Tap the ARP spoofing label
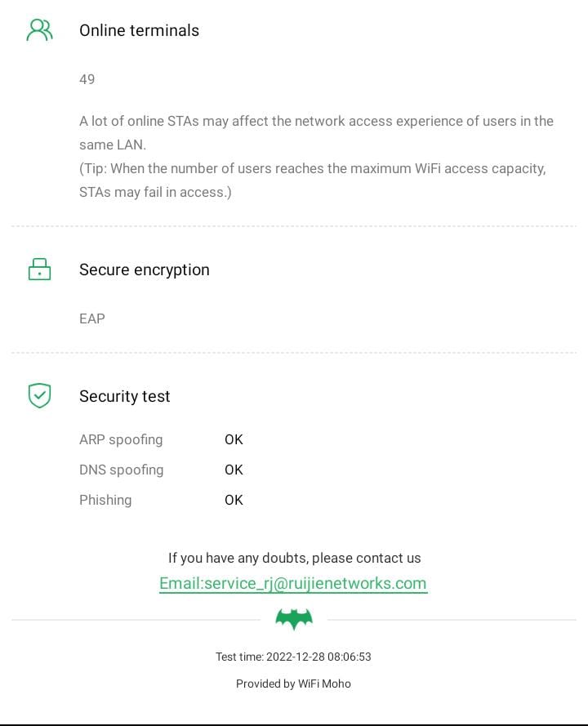 click(x=121, y=439)
